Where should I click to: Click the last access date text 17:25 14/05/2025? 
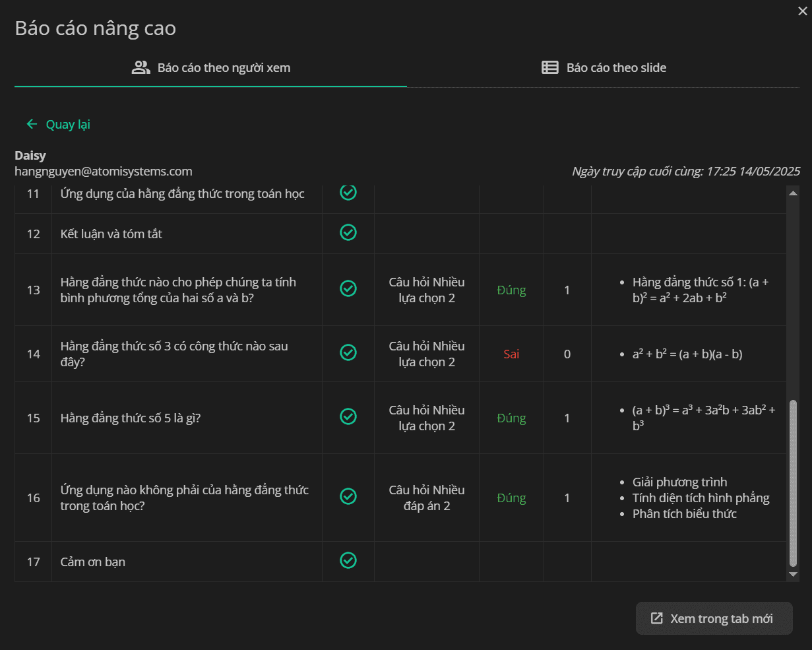753,172
